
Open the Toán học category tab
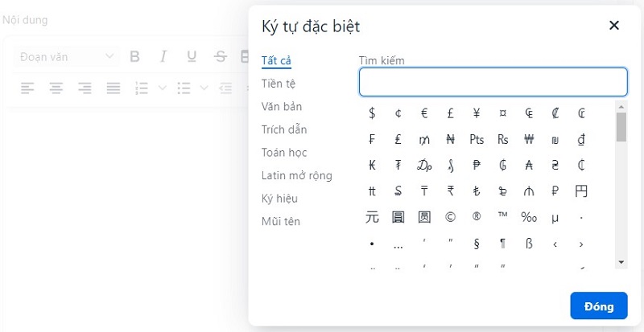(x=284, y=153)
